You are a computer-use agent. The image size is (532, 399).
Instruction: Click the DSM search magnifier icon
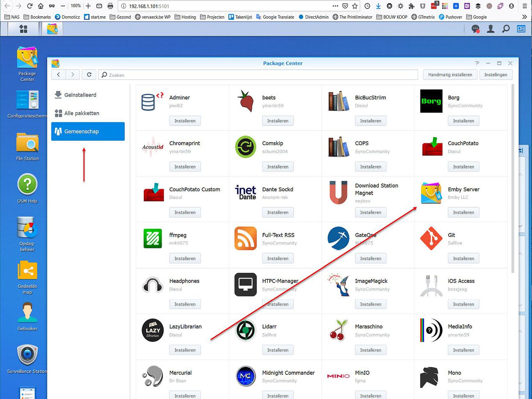point(505,29)
